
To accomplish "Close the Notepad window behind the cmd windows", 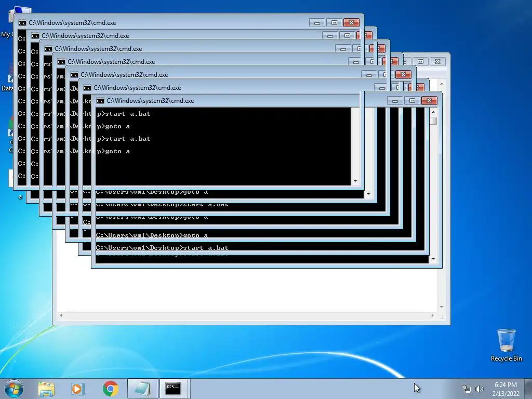I will pyautogui.click(x=437, y=61).
